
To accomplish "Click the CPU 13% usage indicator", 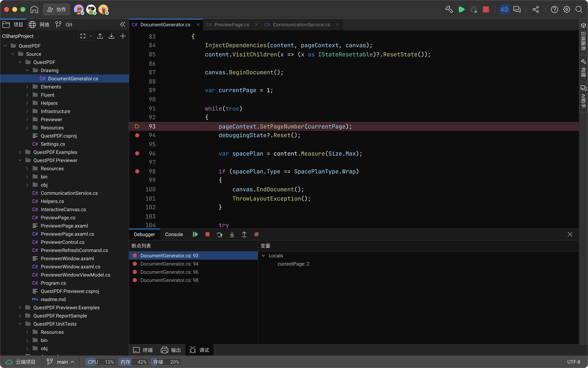I will point(101,362).
